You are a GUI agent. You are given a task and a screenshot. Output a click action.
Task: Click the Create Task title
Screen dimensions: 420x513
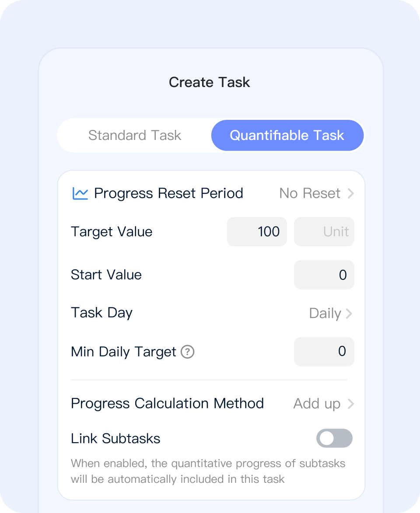point(210,82)
